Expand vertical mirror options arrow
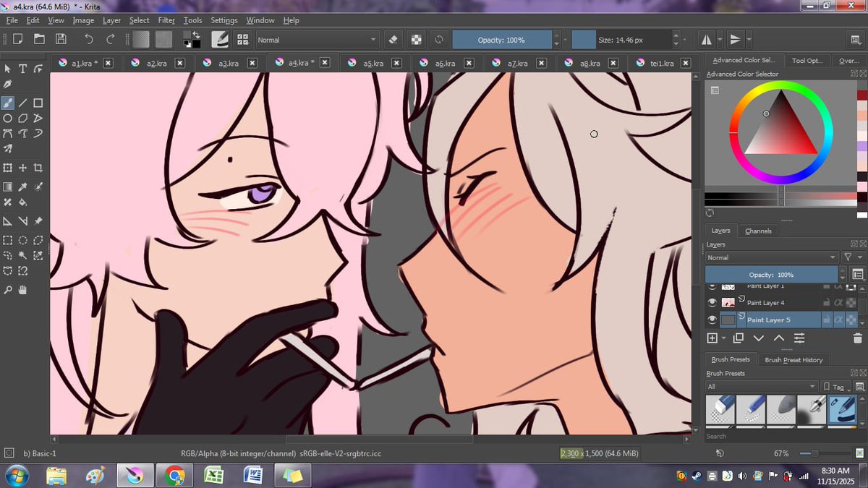The height and width of the screenshot is (488, 868). coord(749,39)
